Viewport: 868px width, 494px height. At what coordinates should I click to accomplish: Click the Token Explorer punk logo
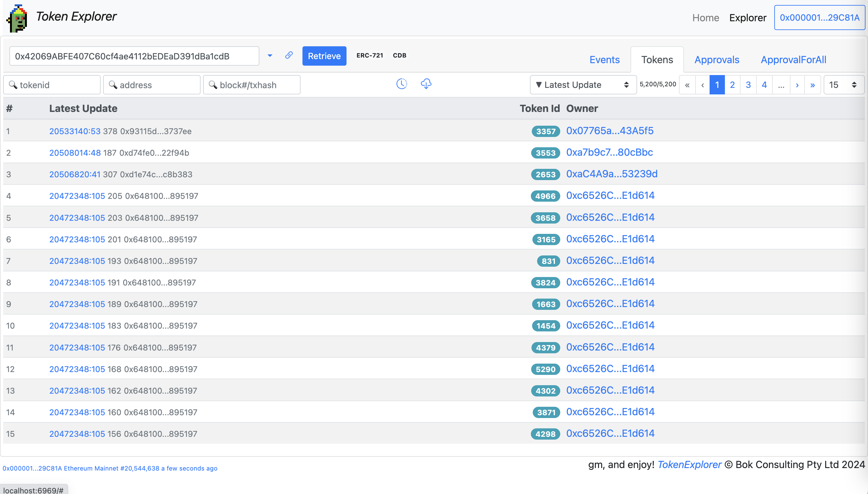coord(17,19)
